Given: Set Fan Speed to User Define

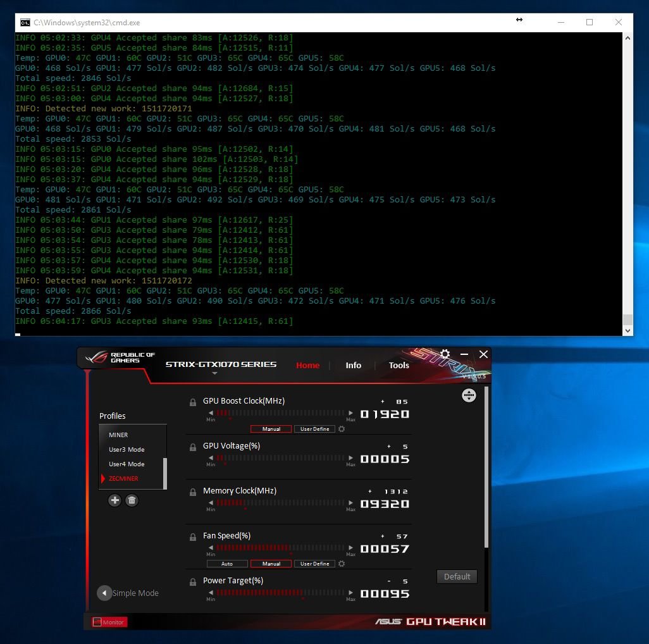Looking at the screenshot, I should pyautogui.click(x=314, y=564).
